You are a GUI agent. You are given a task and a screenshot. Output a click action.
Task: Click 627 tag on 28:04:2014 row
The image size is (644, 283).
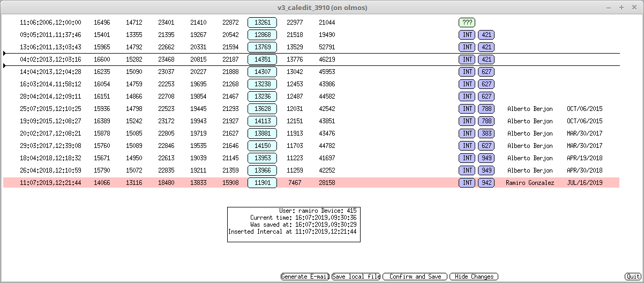click(x=486, y=96)
